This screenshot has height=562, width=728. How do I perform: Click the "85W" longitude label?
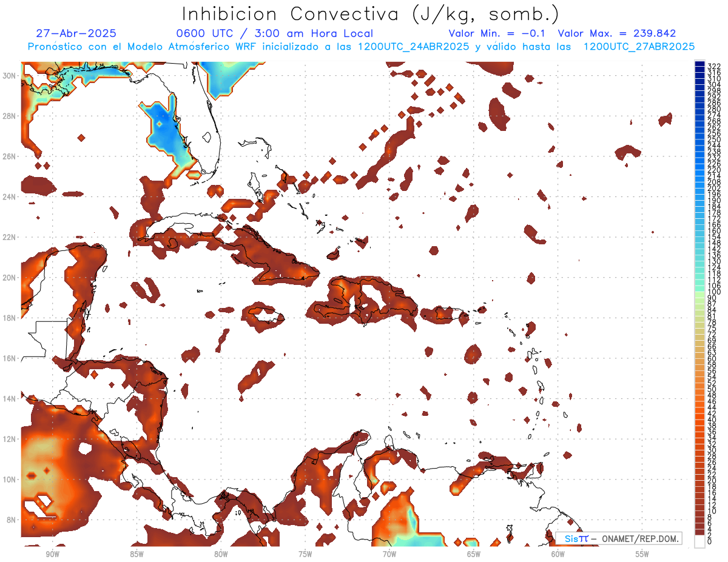tap(136, 554)
